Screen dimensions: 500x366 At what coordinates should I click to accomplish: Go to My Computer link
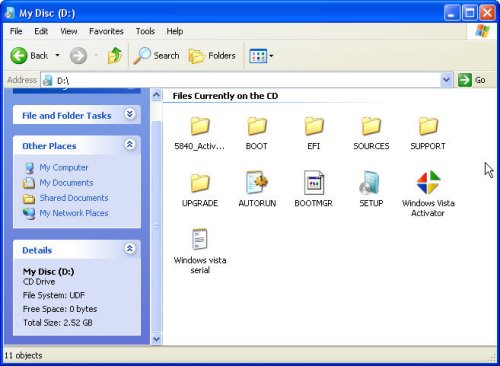[64, 167]
